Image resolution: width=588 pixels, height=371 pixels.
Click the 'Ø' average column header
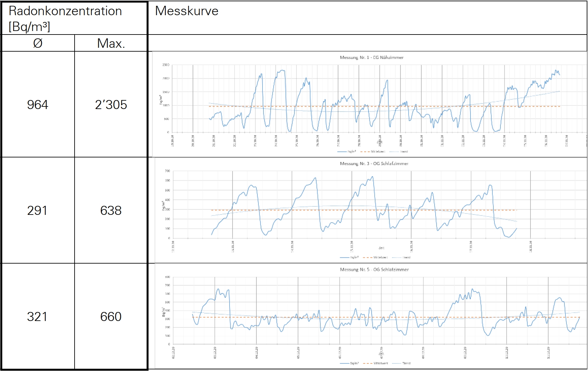pos(38,43)
